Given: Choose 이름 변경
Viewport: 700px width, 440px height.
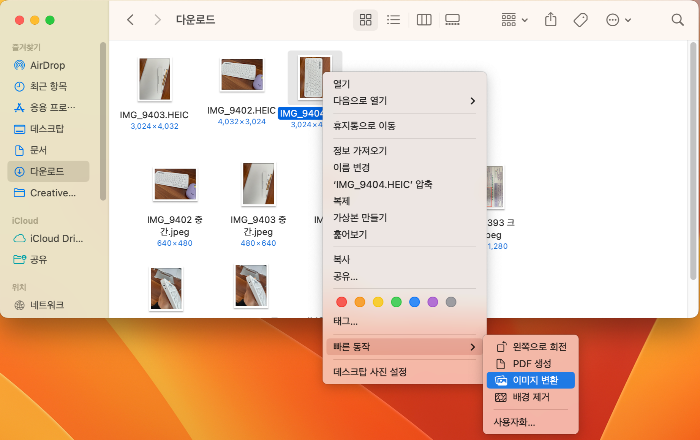Looking at the screenshot, I should pyautogui.click(x=404, y=168).
